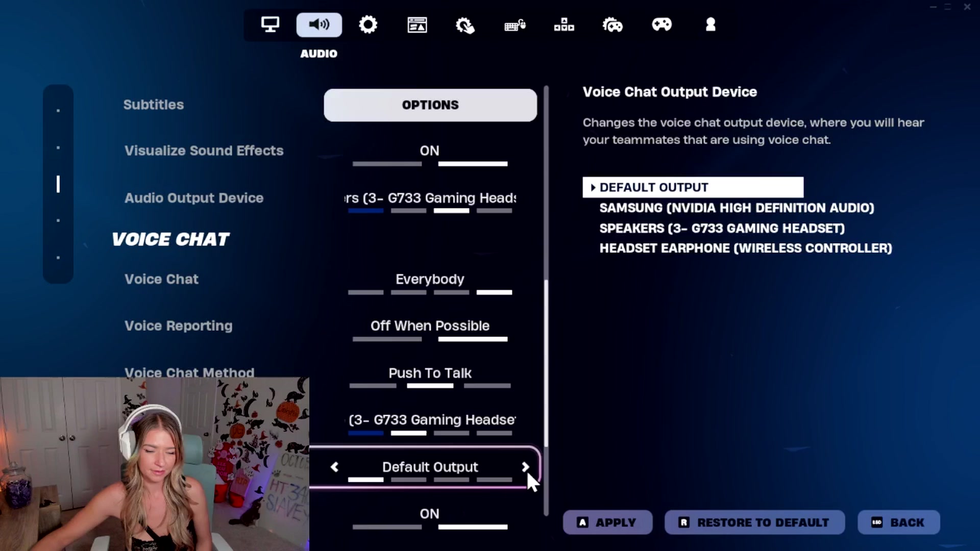980x551 pixels.
Task: Go back from settings menu
Action: click(x=899, y=522)
